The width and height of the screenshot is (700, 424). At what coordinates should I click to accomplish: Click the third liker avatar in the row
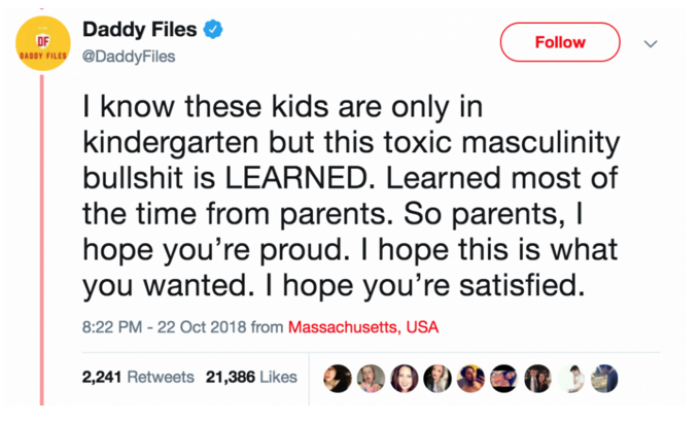pos(406,377)
